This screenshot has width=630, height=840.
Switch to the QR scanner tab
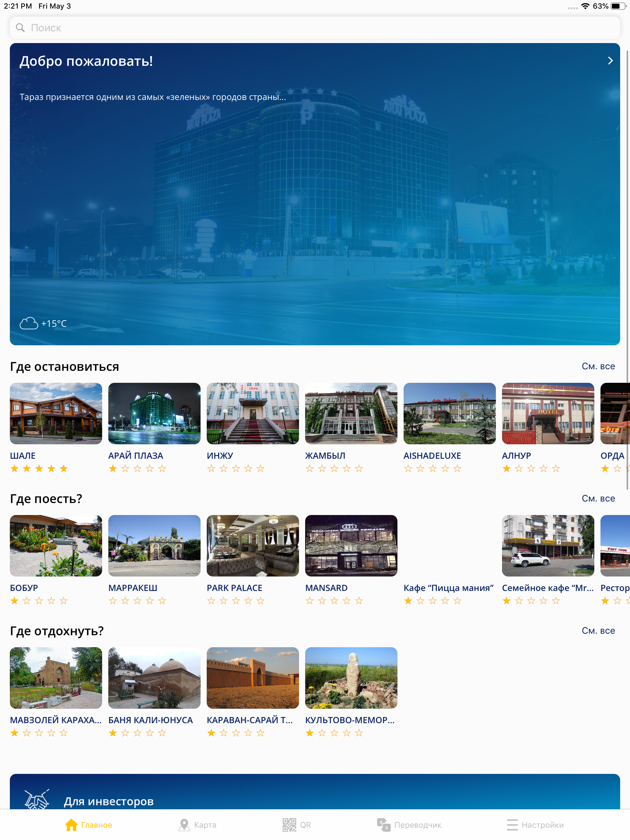point(297,825)
